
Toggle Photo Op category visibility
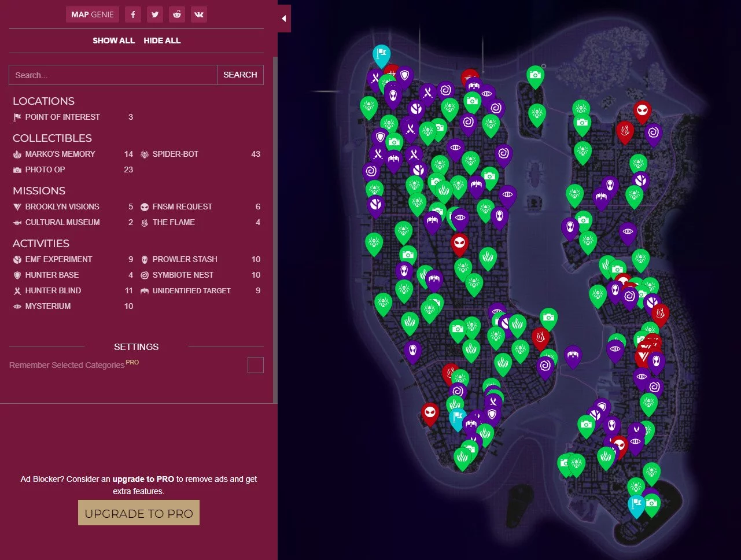(73, 170)
